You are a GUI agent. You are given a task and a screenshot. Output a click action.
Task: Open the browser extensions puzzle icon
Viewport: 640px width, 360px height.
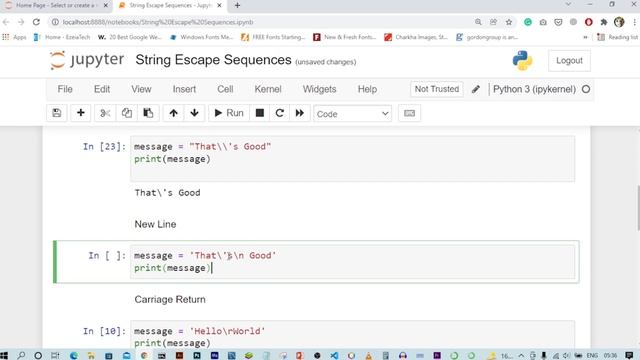[604, 22]
